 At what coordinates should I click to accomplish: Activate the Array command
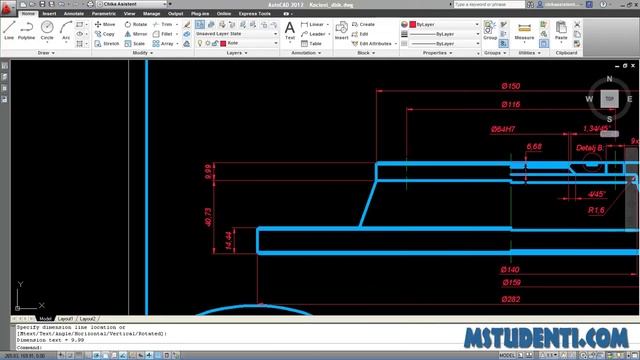pyautogui.click(x=163, y=43)
